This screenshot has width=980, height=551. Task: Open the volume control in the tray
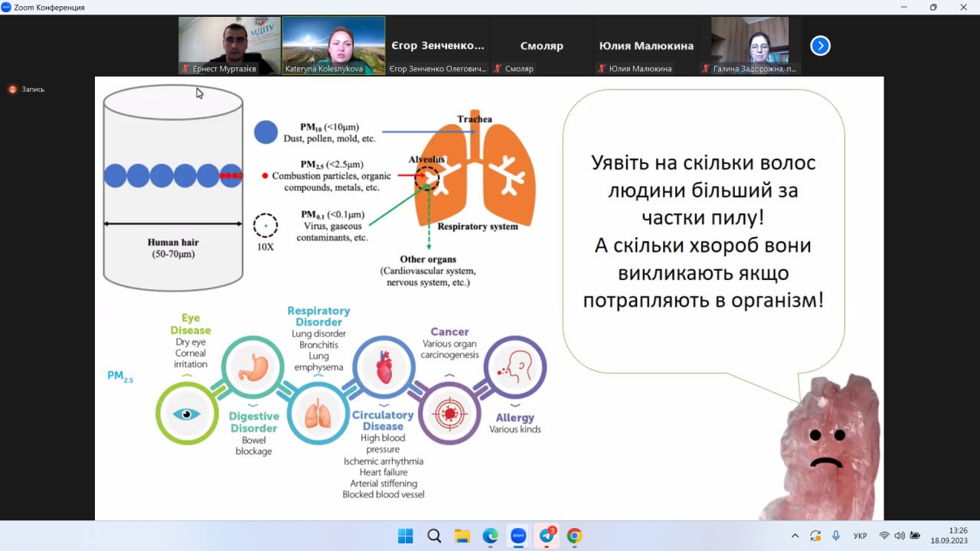tap(900, 536)
